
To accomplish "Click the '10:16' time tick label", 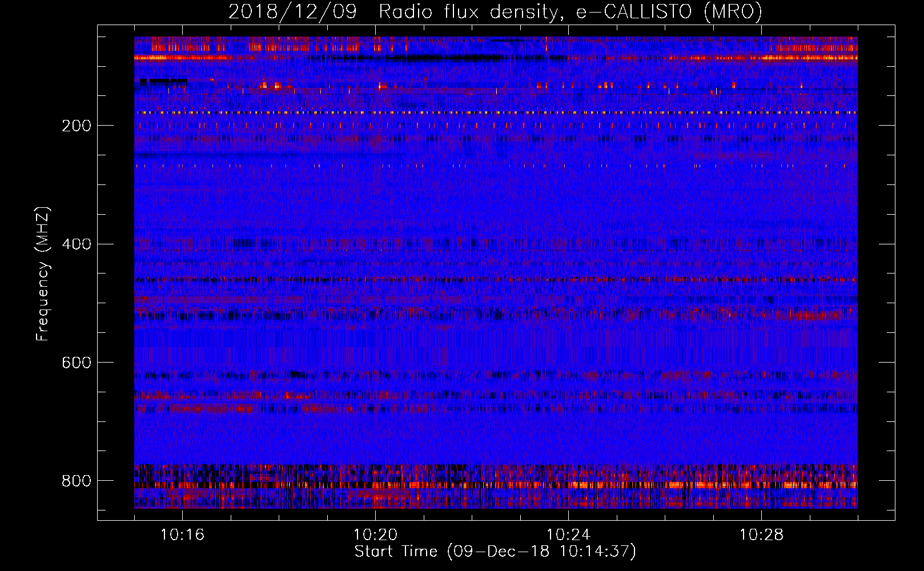I will click(x=183, y=535).
